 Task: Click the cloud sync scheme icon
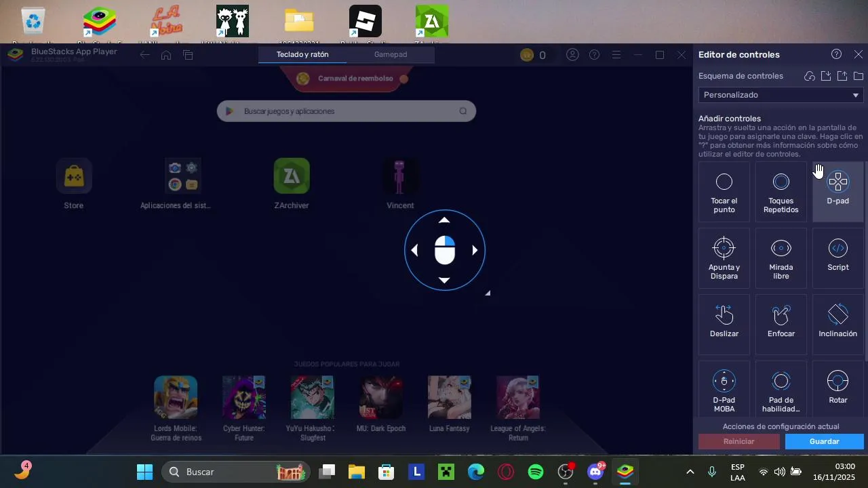coord(810,76)
